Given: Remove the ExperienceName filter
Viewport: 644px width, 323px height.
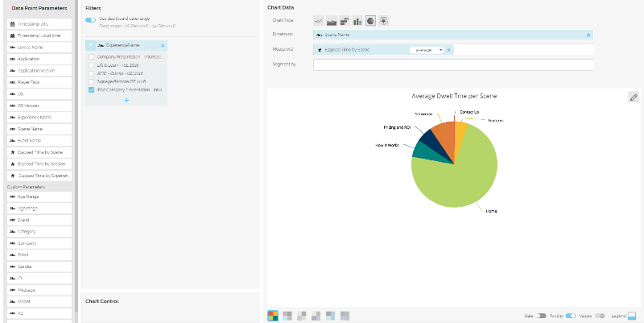Looking at the screenshot, I should pyautogui.click(x=163, y=46).
